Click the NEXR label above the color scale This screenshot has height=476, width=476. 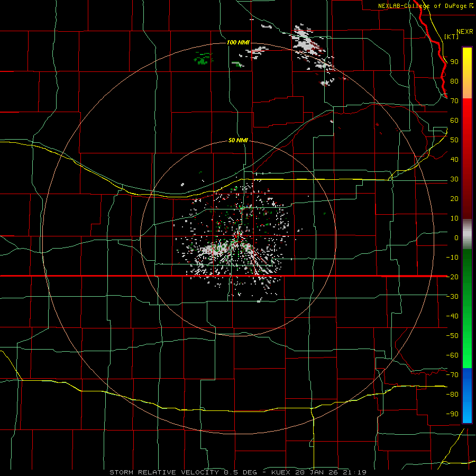465,32
